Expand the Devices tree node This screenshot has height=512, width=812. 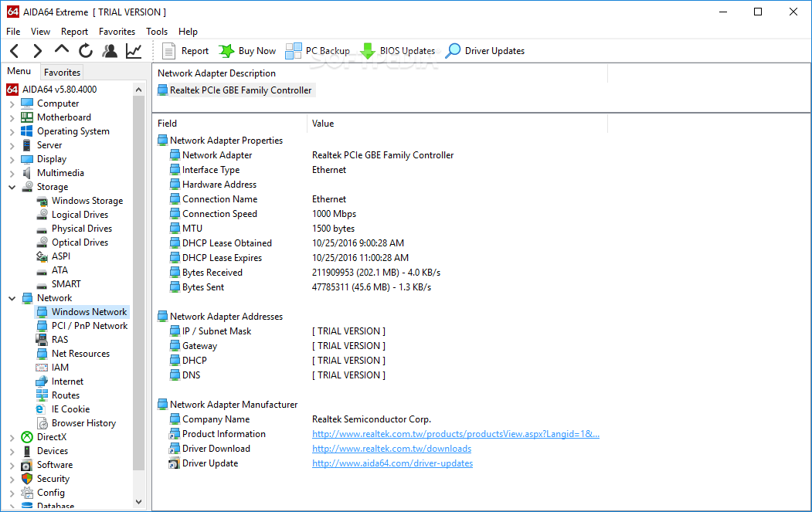click(12, 452)
